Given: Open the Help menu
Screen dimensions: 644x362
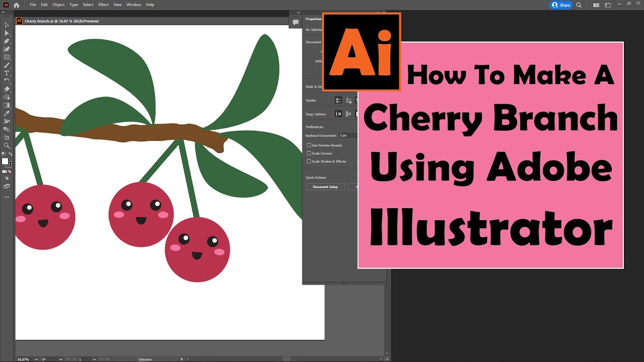Looking at the screenshot, I should 150,5.
